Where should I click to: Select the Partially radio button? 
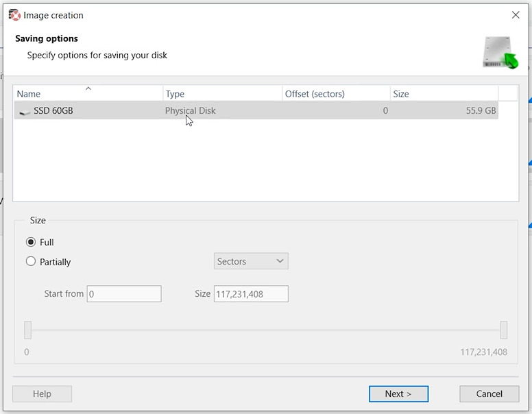tap(31, 261)
